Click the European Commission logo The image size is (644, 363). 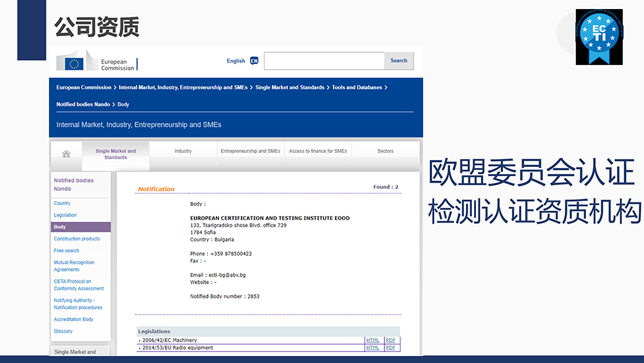97,63
